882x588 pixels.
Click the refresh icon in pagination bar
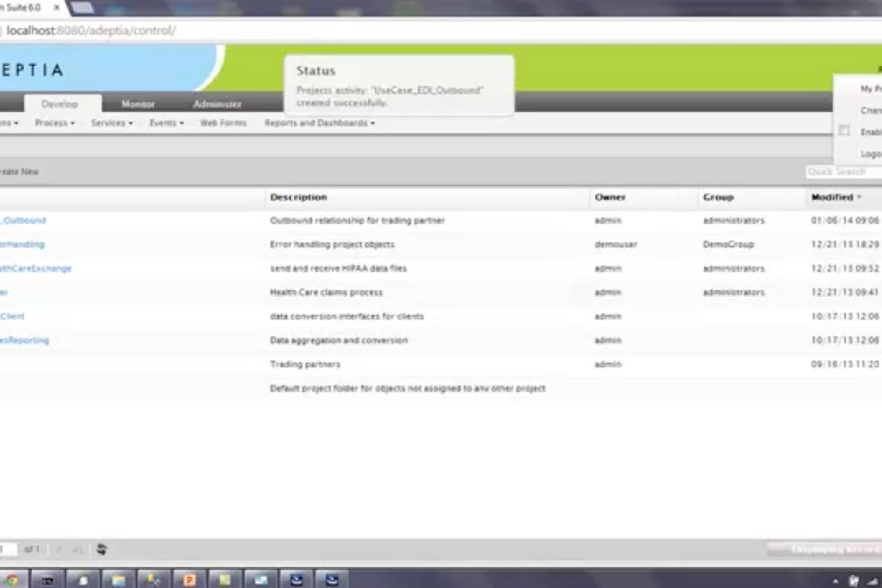[101, 549]
